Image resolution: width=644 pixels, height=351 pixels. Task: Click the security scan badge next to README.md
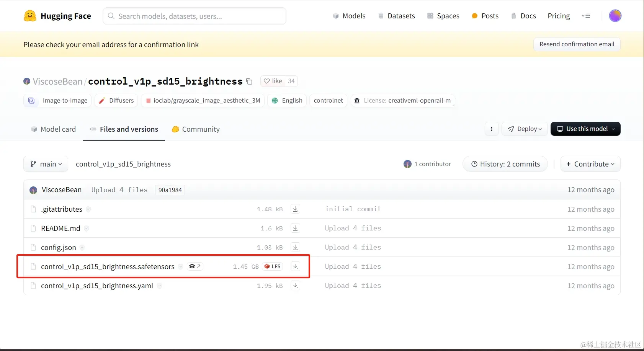87,229
